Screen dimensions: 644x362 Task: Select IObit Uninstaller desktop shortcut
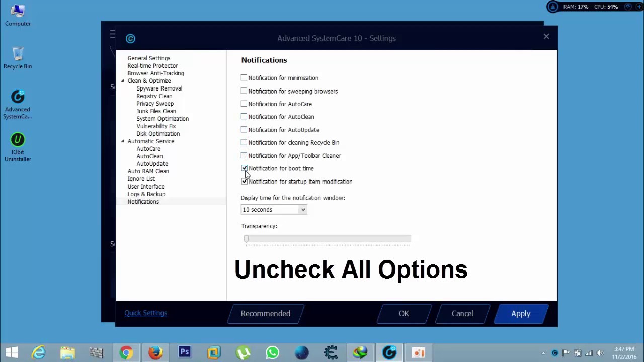pyautogui.click(x=18, y=147)
